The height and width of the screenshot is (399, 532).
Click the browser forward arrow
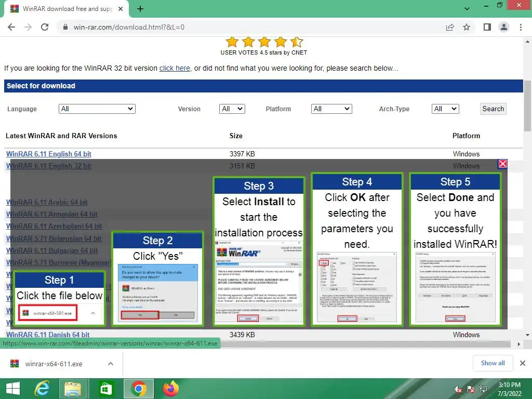click(28, 27)
